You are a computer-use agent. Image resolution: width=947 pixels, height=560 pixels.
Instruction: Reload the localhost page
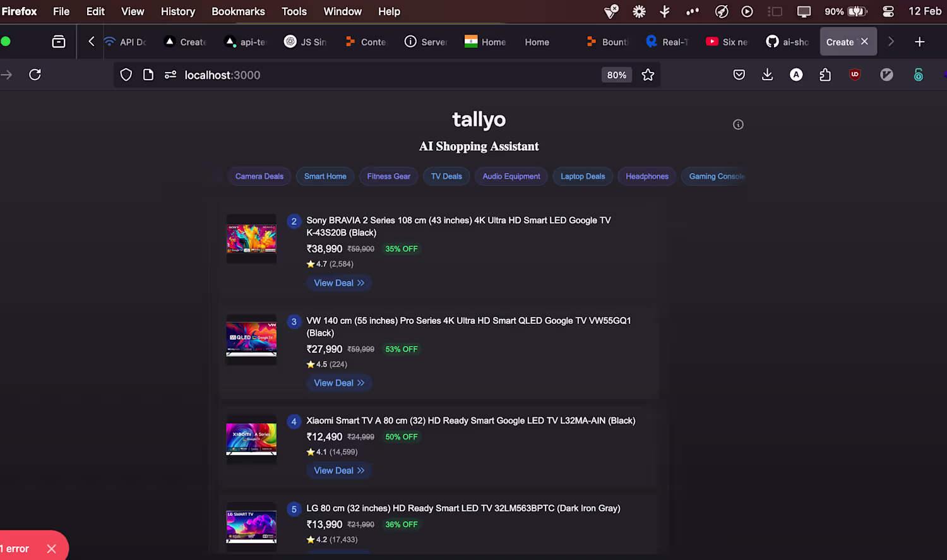click(x=35, y=75)
